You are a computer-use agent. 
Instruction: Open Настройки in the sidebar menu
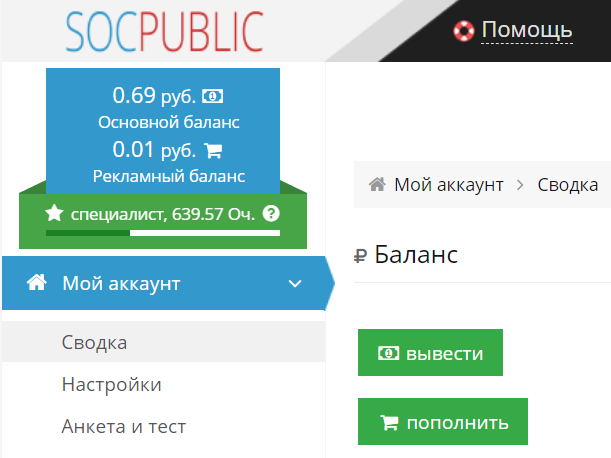(x=111, y=384)
